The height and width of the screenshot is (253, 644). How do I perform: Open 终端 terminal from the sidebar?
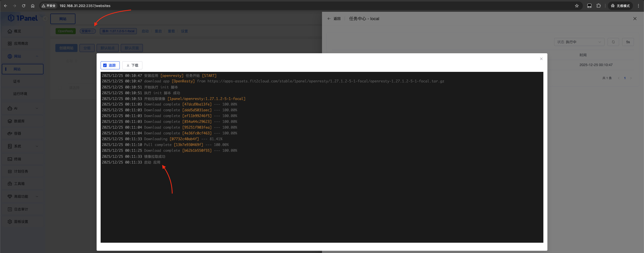tap(18, 159)
